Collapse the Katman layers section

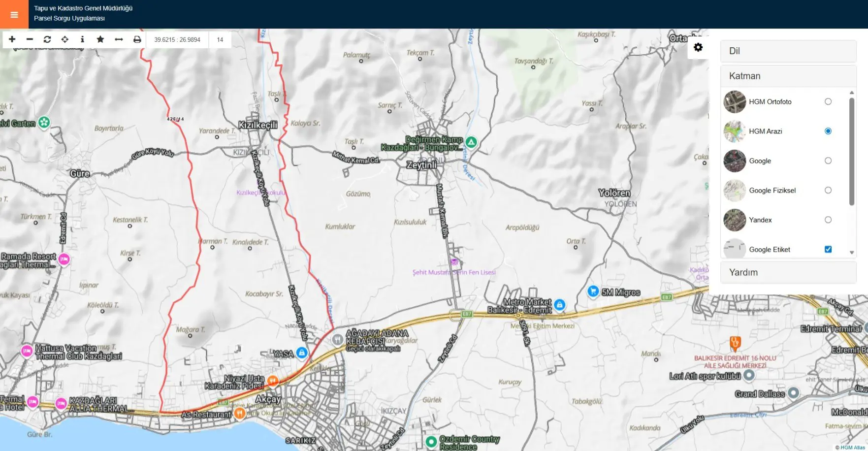tap(788, 76)
